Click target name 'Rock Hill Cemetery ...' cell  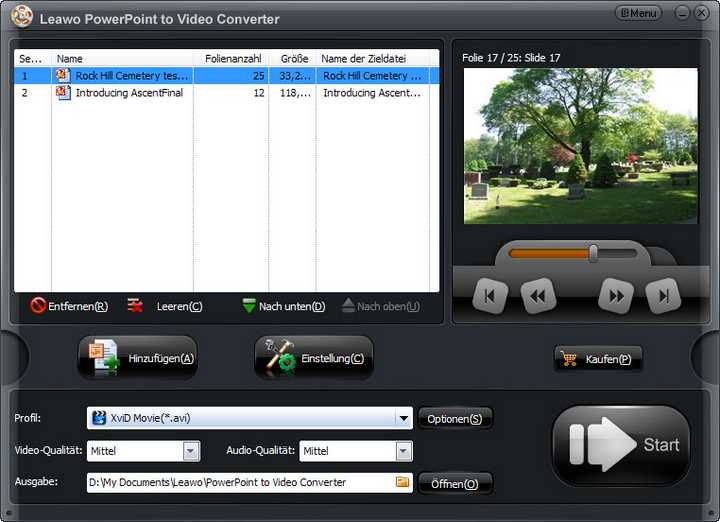click(372, 76)
